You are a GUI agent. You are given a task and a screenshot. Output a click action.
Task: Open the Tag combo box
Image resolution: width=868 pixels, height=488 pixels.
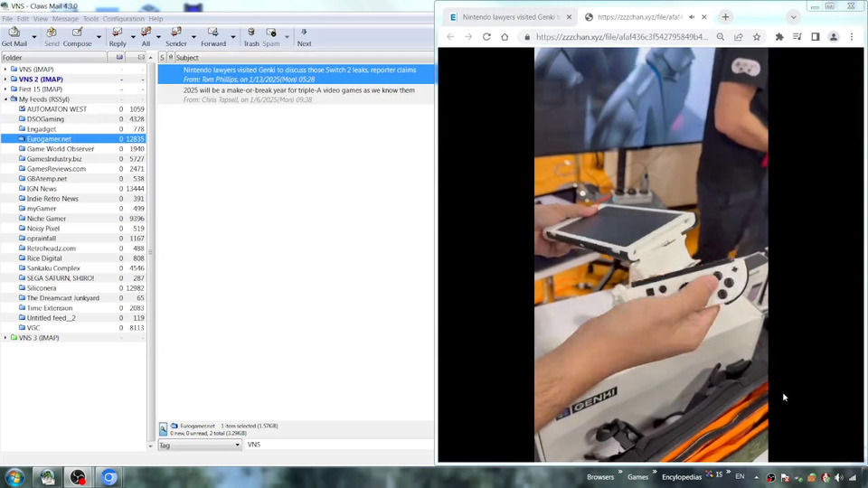click(200, 445)
